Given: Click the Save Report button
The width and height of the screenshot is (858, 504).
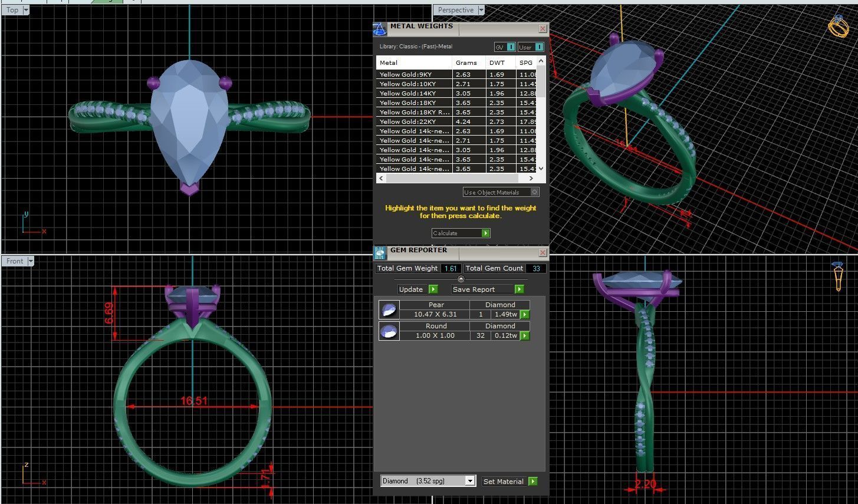Looking at the screenshot, I should coord(488,289).
